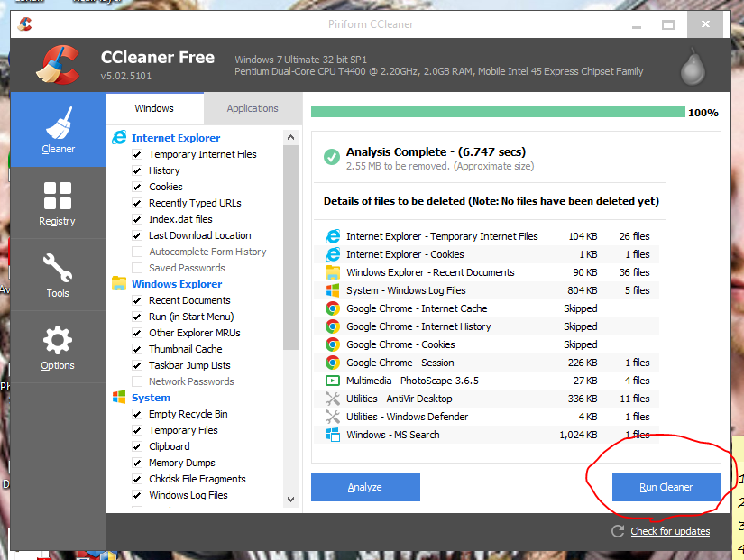Click Chrome icon beside Internet History result

tap(333, 326)
